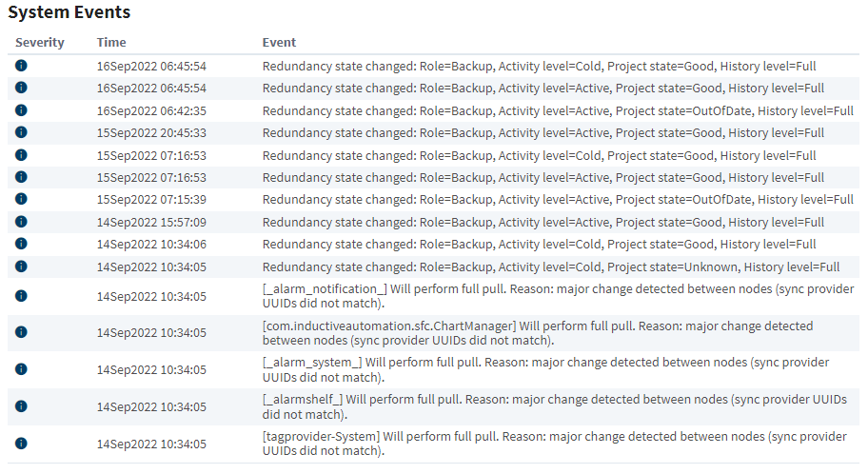Click info icon for 15Sep2022 20:45:33 event
The width and height of the screenshot is (868, 474).
click(x=21, y=132)
